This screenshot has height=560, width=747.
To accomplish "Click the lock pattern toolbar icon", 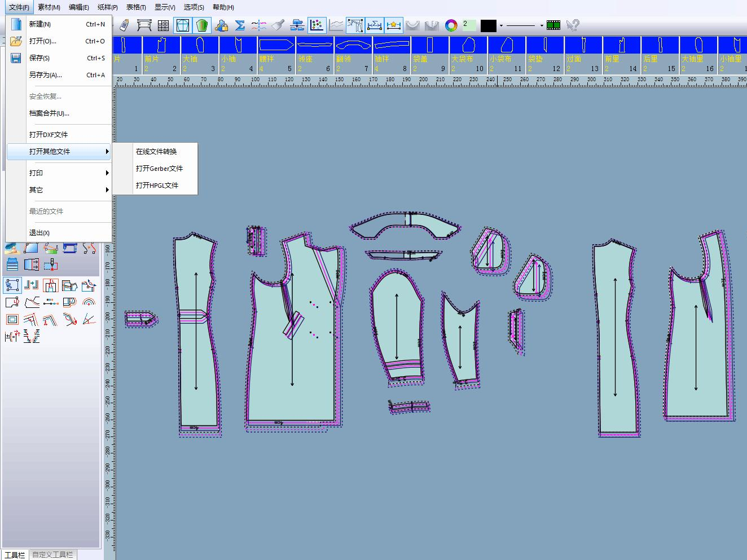I will [222, 25].
